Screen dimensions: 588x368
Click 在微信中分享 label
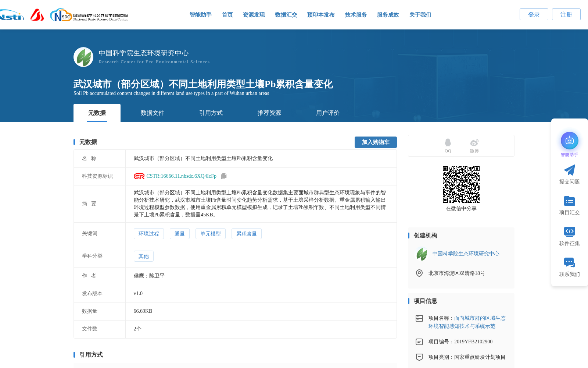[x=461, y=209]
